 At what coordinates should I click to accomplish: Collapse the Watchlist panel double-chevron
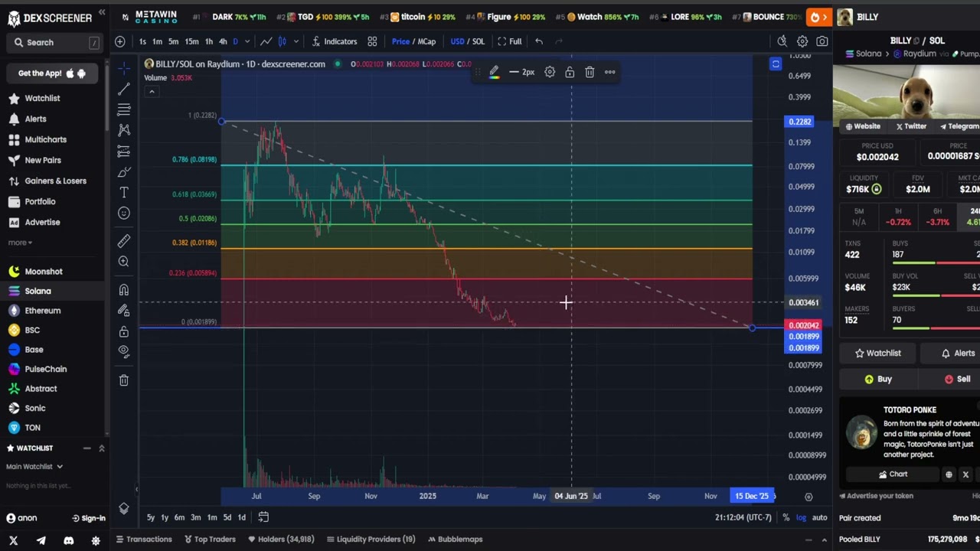click(x=101, y=448)
